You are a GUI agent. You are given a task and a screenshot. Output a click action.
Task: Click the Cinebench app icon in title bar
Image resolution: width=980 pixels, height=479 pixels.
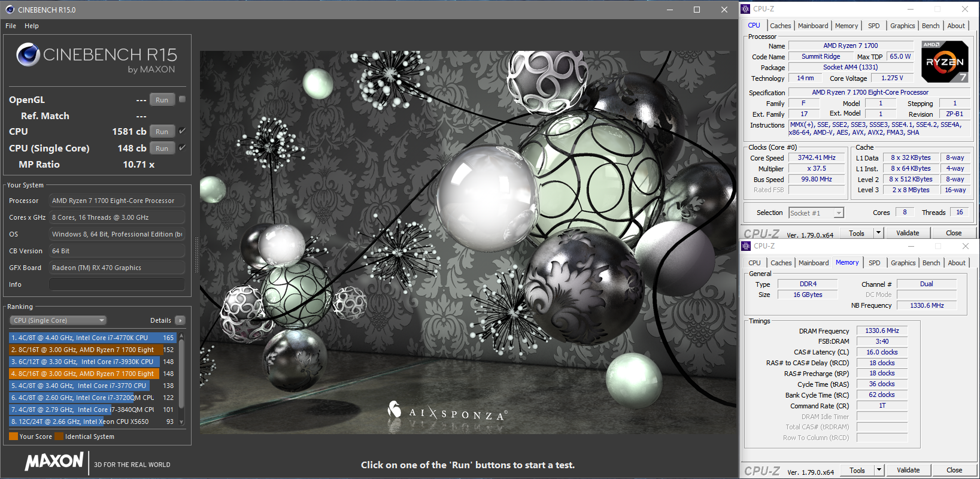[10, 10]
